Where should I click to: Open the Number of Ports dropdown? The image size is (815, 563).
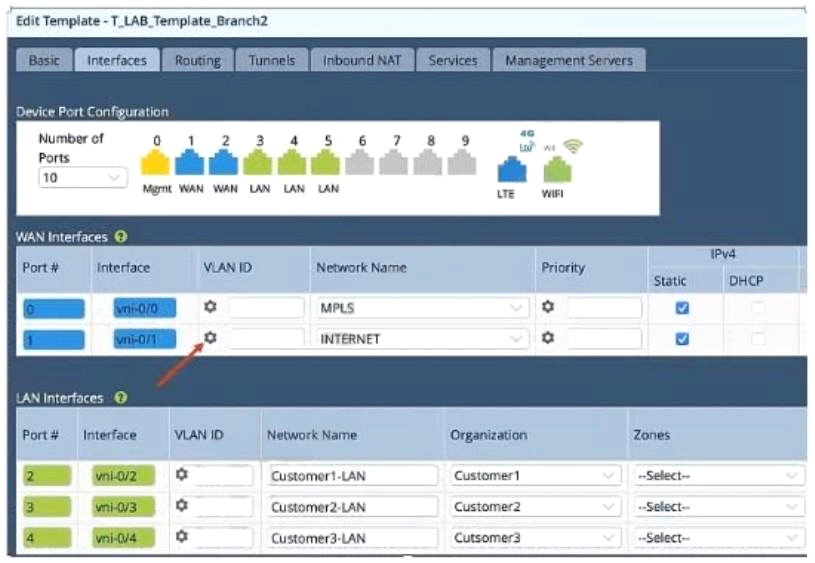tap(82, 177)
